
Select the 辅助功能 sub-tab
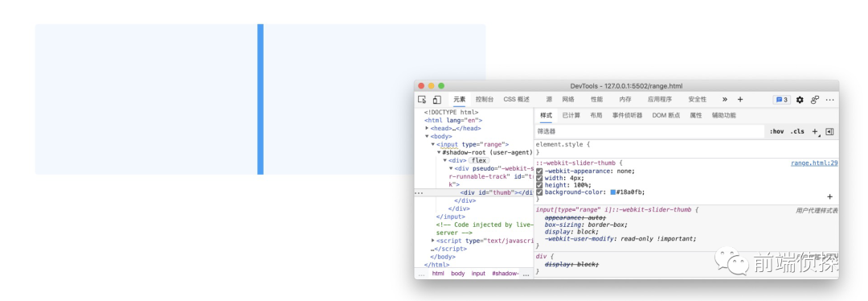[x=724, y=115]
